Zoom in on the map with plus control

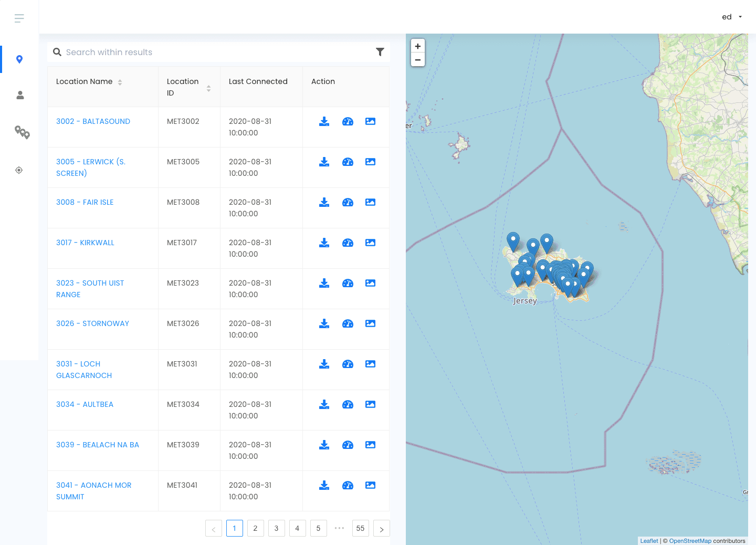click(417, 46)
